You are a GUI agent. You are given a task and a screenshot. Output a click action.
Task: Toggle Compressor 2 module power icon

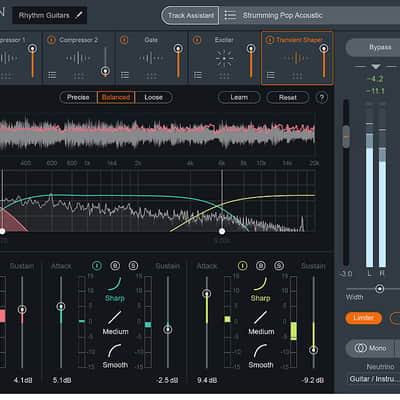51,40
